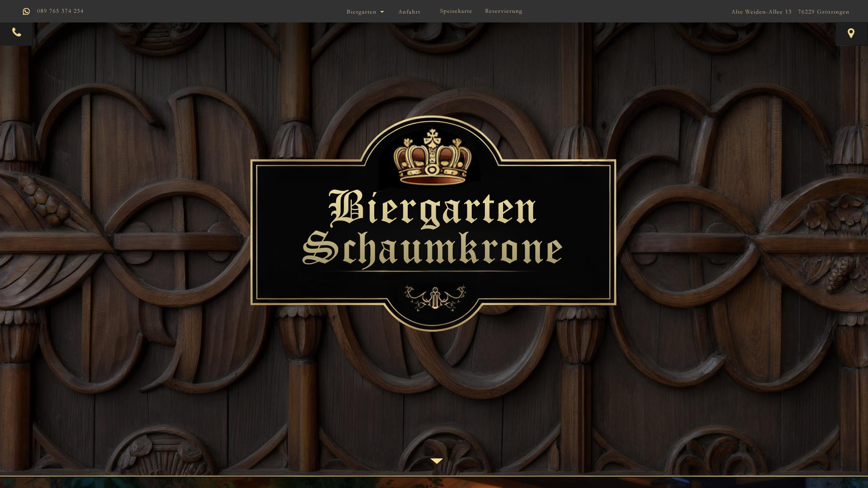The width and height of the screenshot is (868, 488).
Task: Open the Speisekarte menu item
Action: coord(456,11)
